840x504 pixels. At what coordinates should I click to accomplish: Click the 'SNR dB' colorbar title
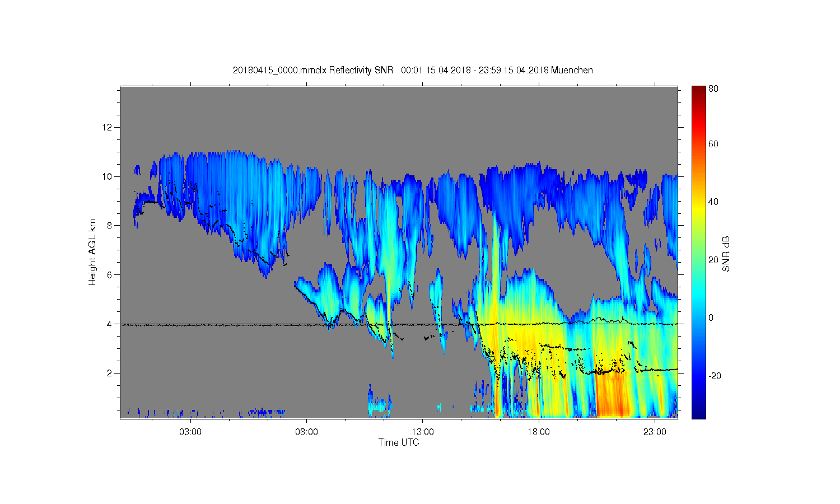[x=726, y=254]
